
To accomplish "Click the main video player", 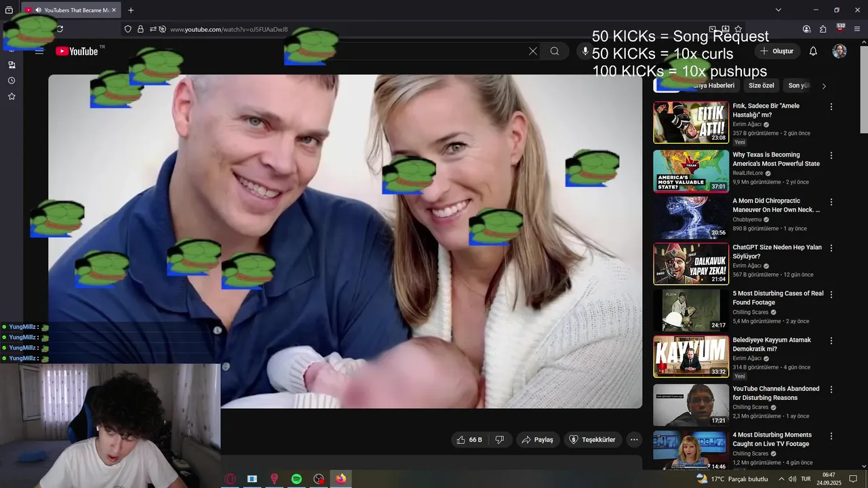I will click(x=345, y=241).
